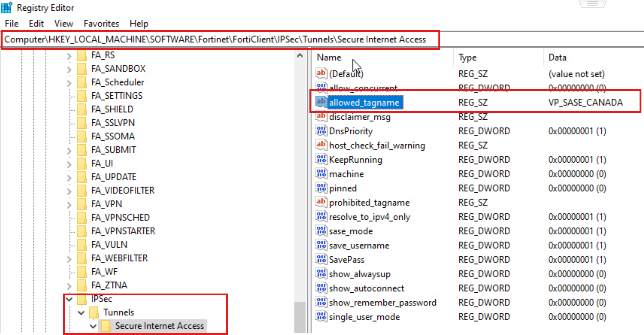
Task: Select the FA_ZTNA folder icon
Action: (x=82, y=285)
